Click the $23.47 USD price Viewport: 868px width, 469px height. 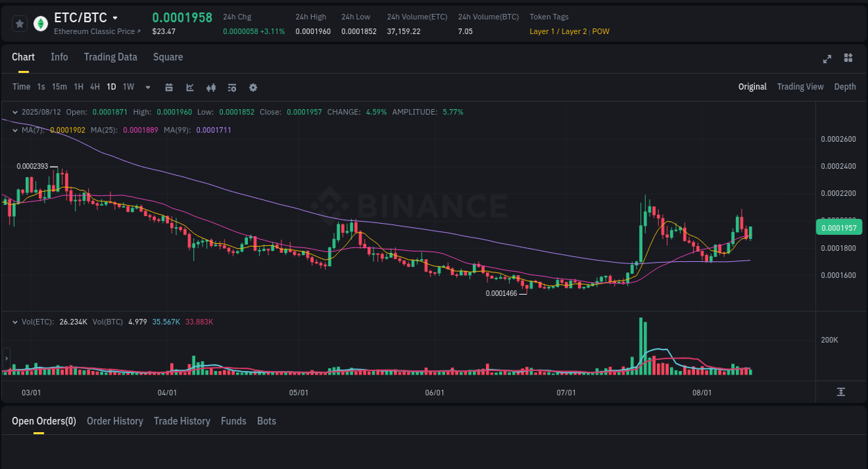coord(164,31)
